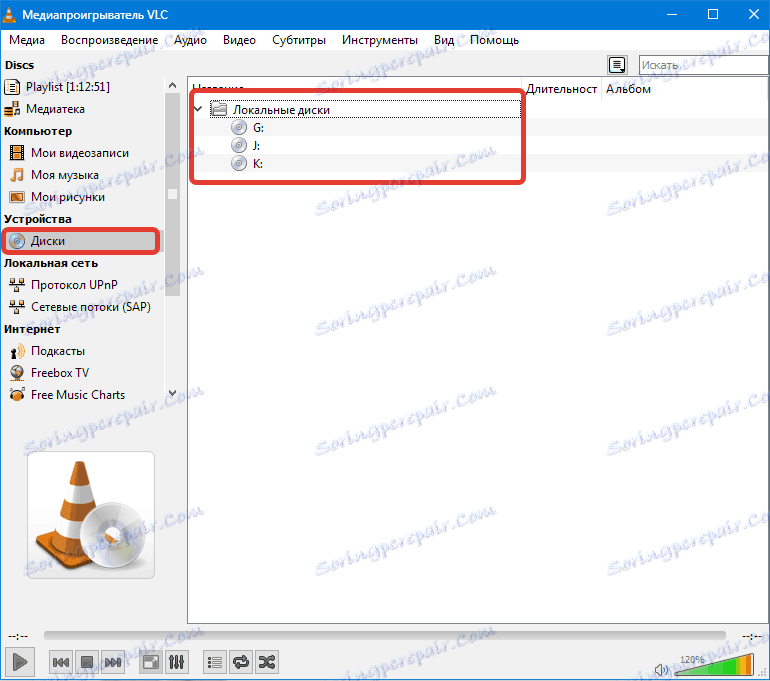Click the picture icon of Мои рисунки
The height and width of the screenshot is (681, 770).
click(x=17, y=197)
